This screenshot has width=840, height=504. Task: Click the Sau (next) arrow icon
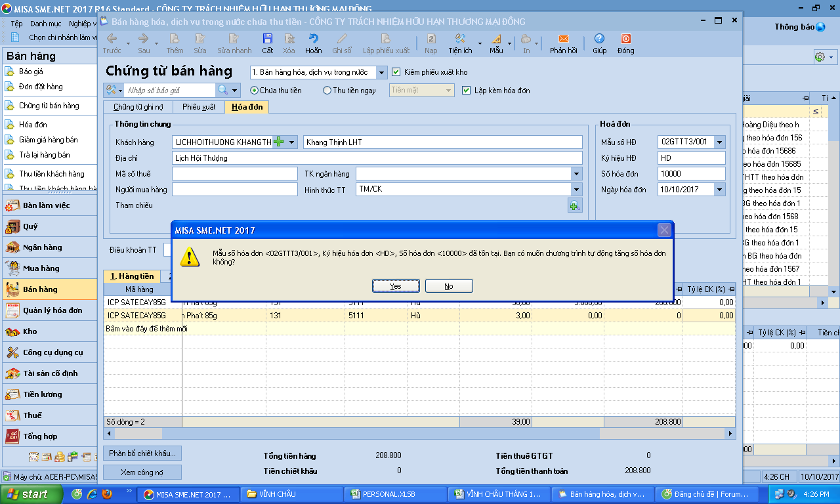click(x=144, y=39)
